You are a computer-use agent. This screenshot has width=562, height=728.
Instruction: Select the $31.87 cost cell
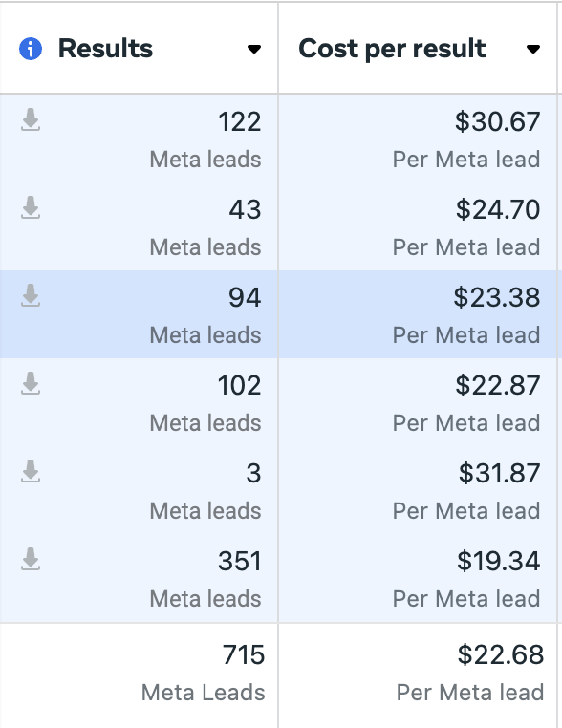[x=418, y=490]
